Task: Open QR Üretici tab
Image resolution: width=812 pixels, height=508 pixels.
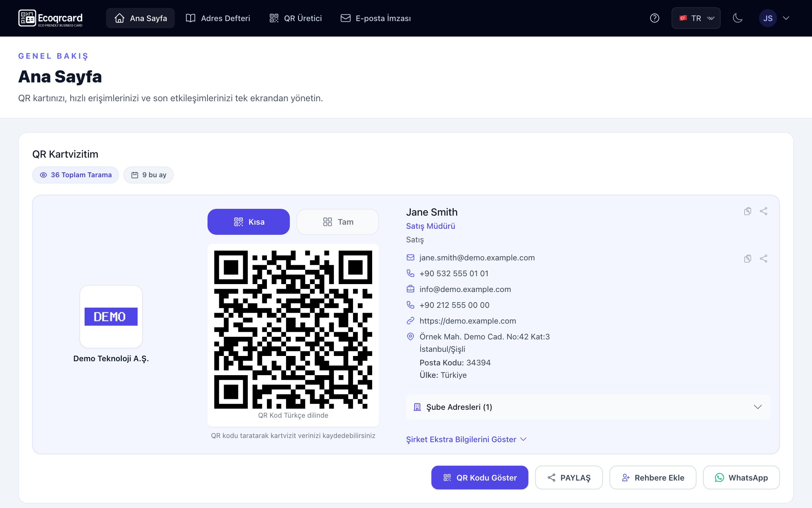Action: tap(295, 18)
